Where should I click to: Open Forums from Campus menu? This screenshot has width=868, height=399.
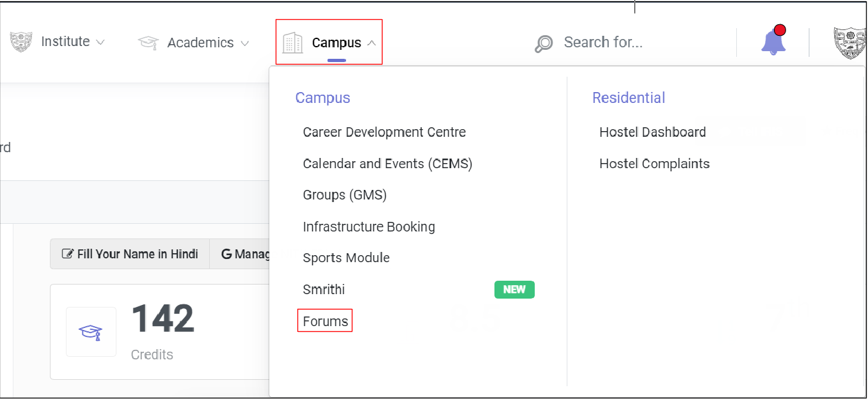coord(326,321)
